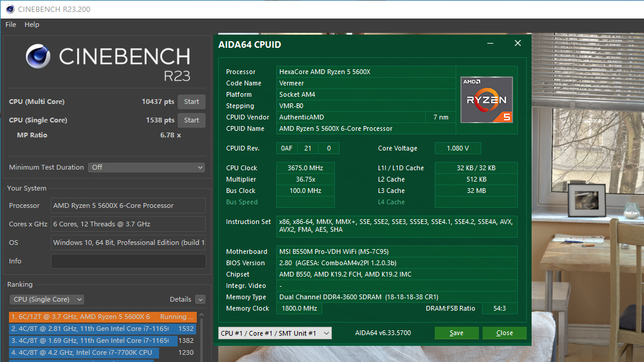644x362 pixels.
Task: Click the MP Ratio value 6.78 x
Action: (170, 135)
